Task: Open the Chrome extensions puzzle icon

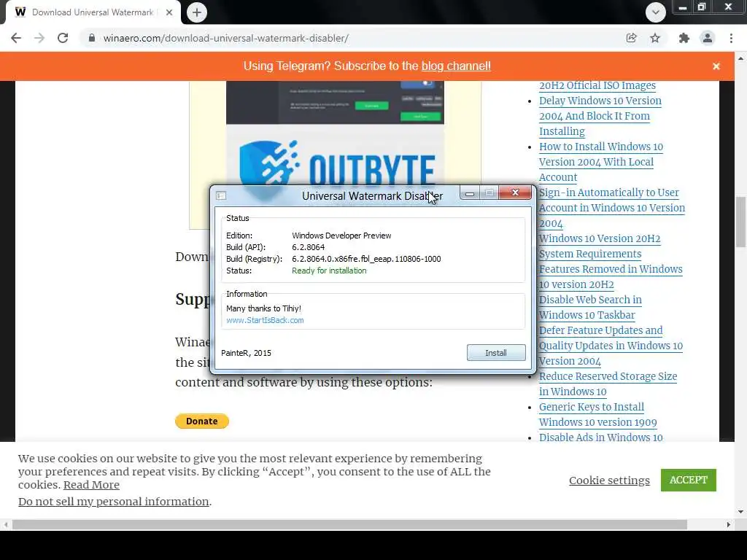Action: [684, 38]
